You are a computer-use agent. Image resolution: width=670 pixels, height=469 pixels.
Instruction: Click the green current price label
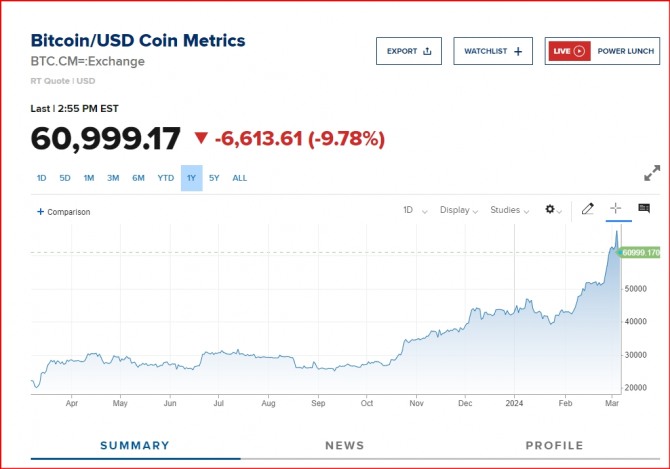click(x=640, y=252)
